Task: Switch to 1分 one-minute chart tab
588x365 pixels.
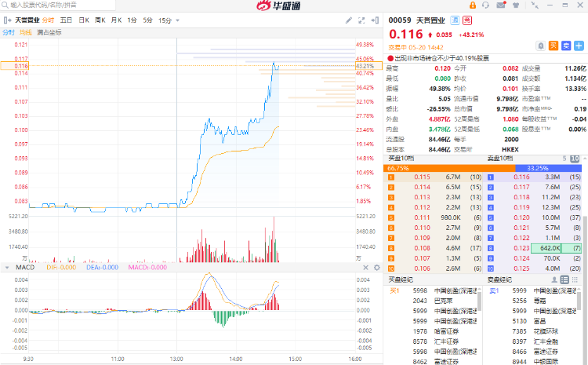Action: point(132,20)
